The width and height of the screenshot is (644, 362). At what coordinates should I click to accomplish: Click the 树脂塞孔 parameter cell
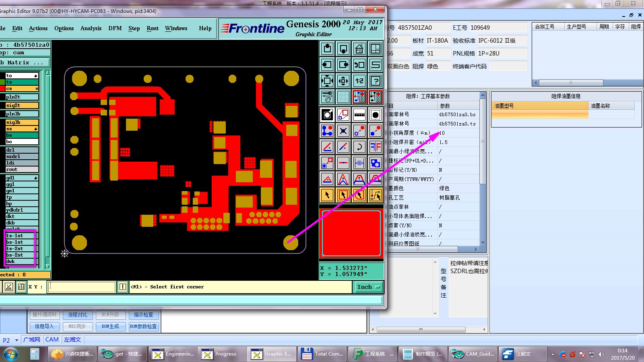458,197
